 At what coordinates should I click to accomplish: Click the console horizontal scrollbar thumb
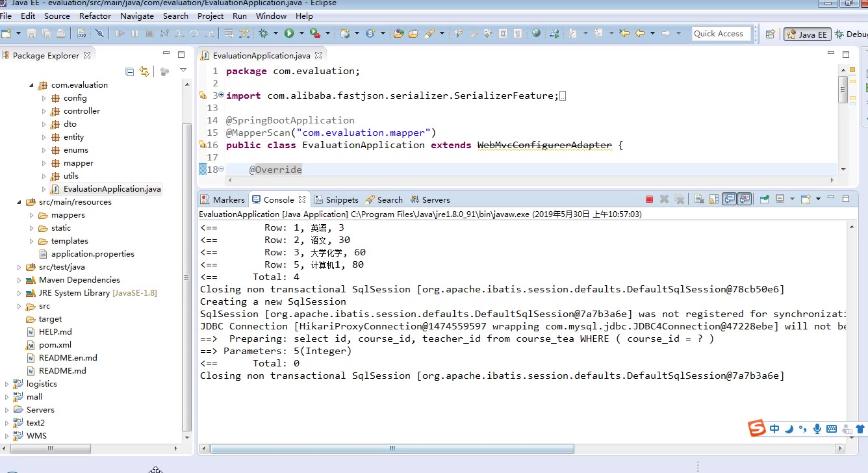coord(392,448)
